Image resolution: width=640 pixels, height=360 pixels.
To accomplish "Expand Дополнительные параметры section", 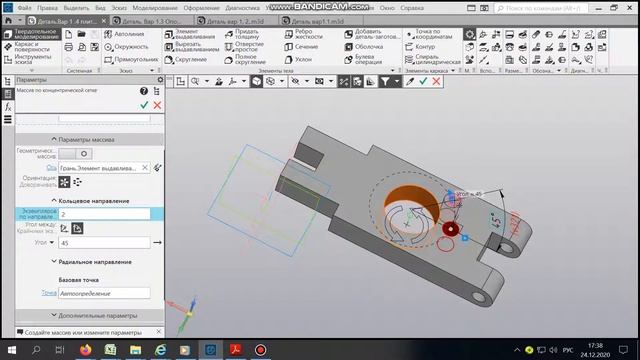I will click(54, 316).
